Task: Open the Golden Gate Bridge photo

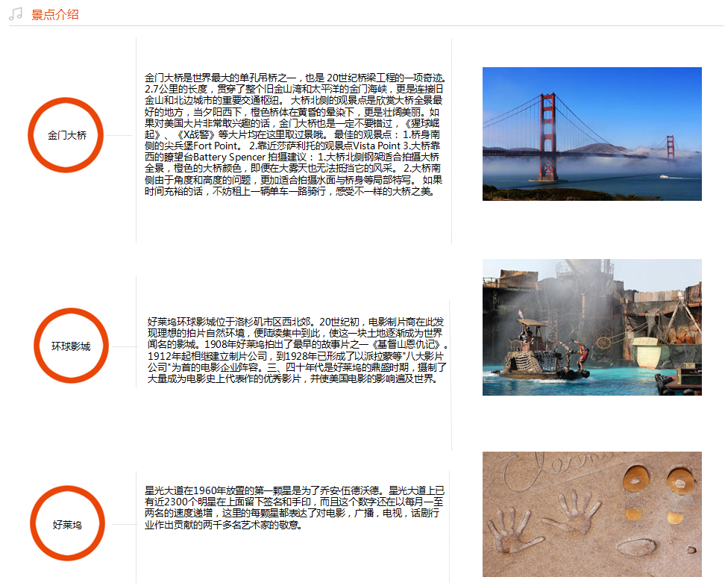Action: tap(591, 134)
